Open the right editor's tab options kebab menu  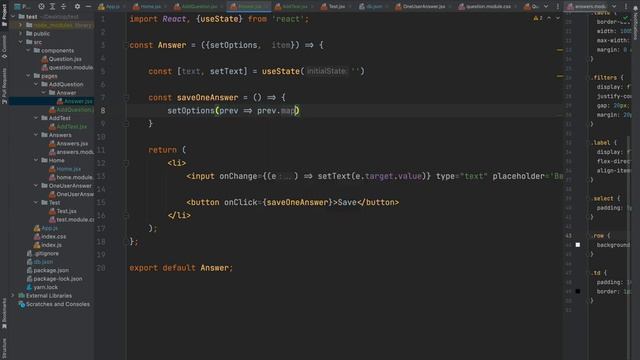[625, 7]
